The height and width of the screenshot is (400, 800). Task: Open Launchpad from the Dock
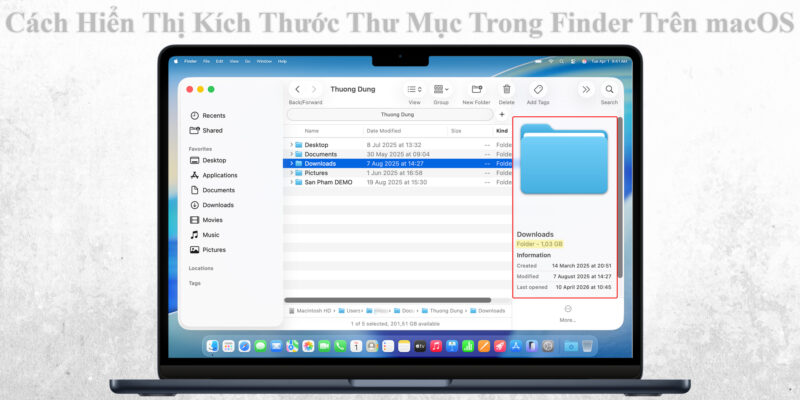(x=229, y=346)
